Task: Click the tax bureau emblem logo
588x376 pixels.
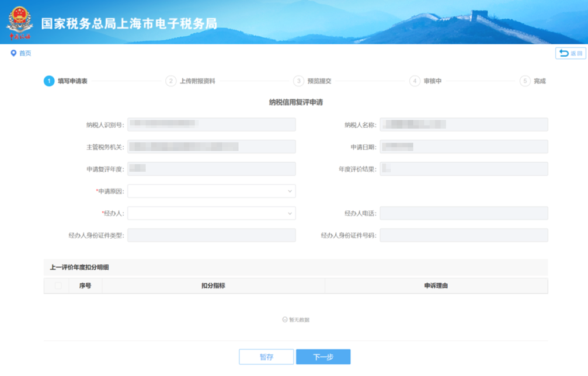Action: point(19,23)
